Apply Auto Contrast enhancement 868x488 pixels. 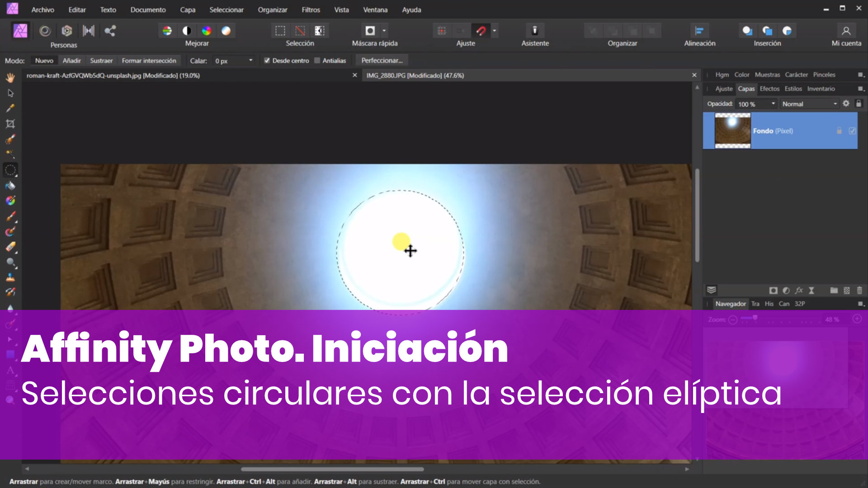187,31
